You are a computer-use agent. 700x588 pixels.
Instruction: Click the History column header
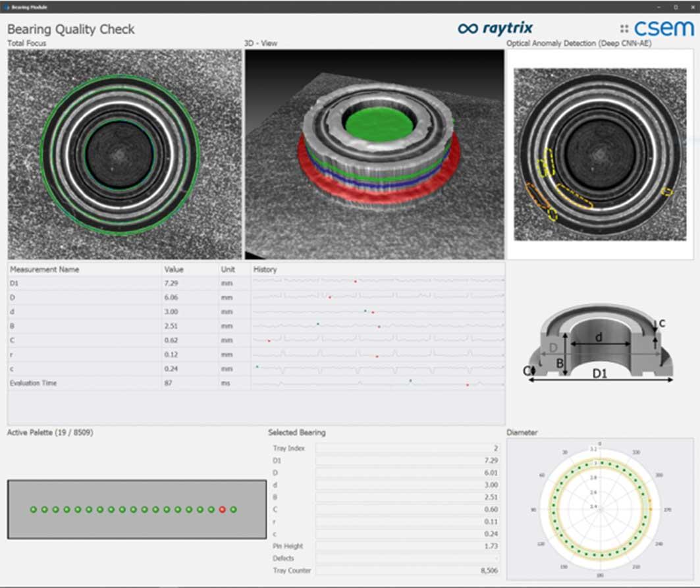[265, 270]
